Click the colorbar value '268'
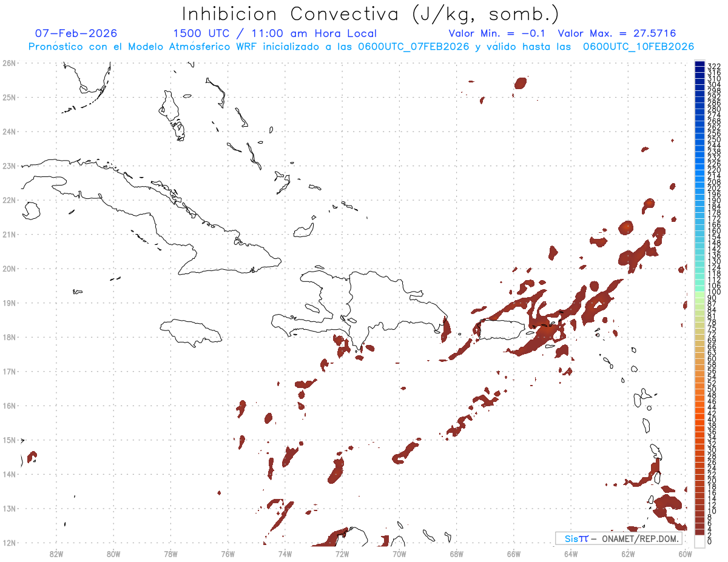The height and width of the screenshot is (562, 728). 714,121
